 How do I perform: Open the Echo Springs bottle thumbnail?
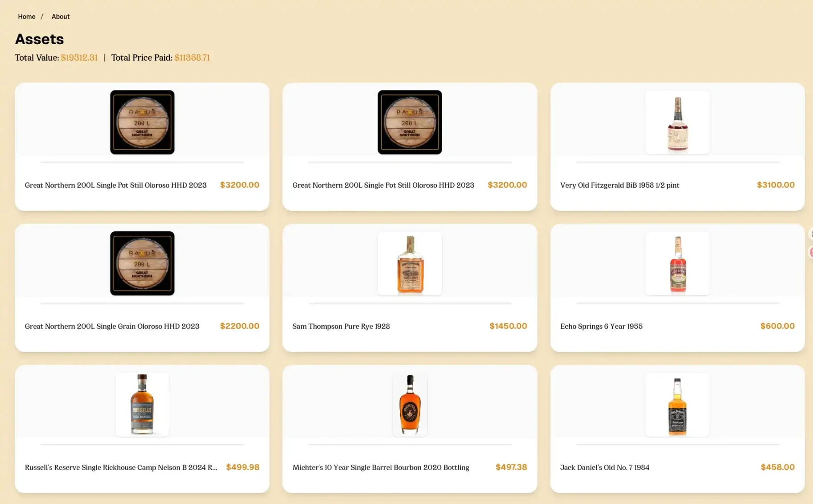677,263
